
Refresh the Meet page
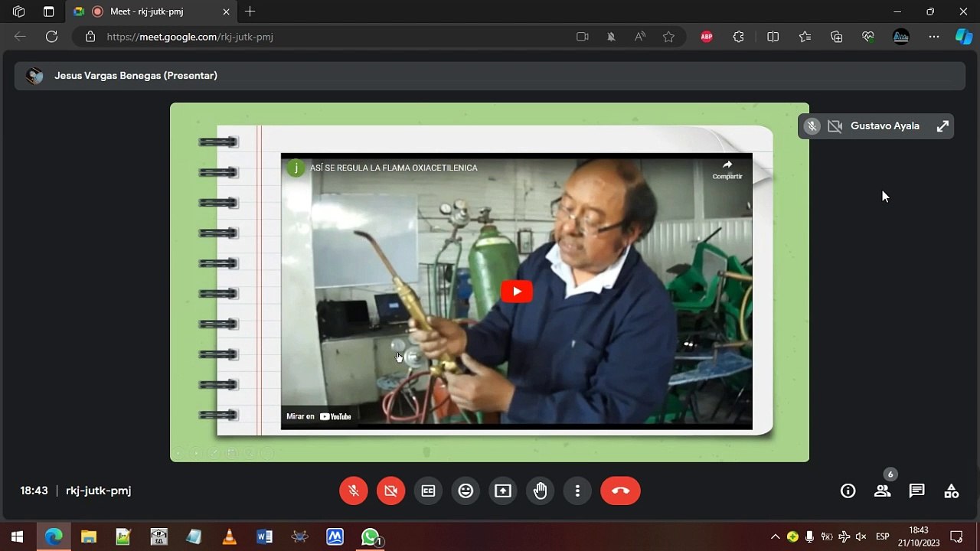51,37
